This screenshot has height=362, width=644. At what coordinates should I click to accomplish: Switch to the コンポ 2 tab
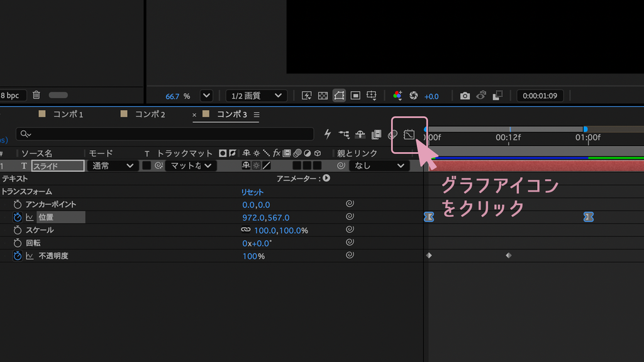(x=150, y=114)
